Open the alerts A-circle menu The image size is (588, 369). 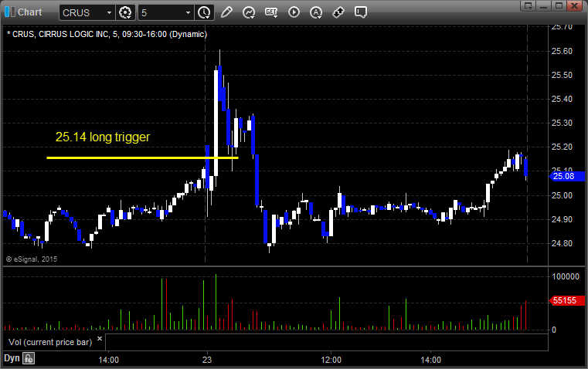[316, 12]
